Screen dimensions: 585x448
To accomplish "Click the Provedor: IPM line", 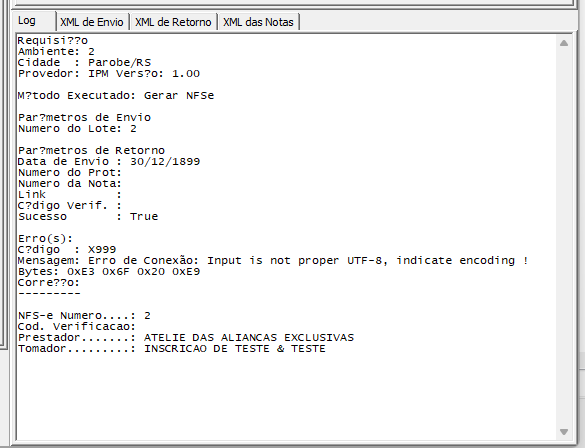I will click(x=109, y=73).
